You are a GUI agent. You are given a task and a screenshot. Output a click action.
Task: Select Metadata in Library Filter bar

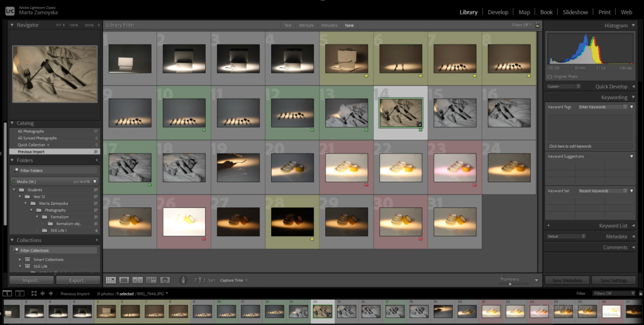[x=329, y=25]
